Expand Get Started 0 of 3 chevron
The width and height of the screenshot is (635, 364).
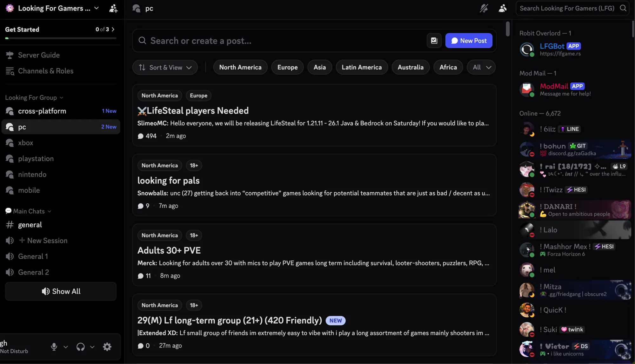click(113, 29)
